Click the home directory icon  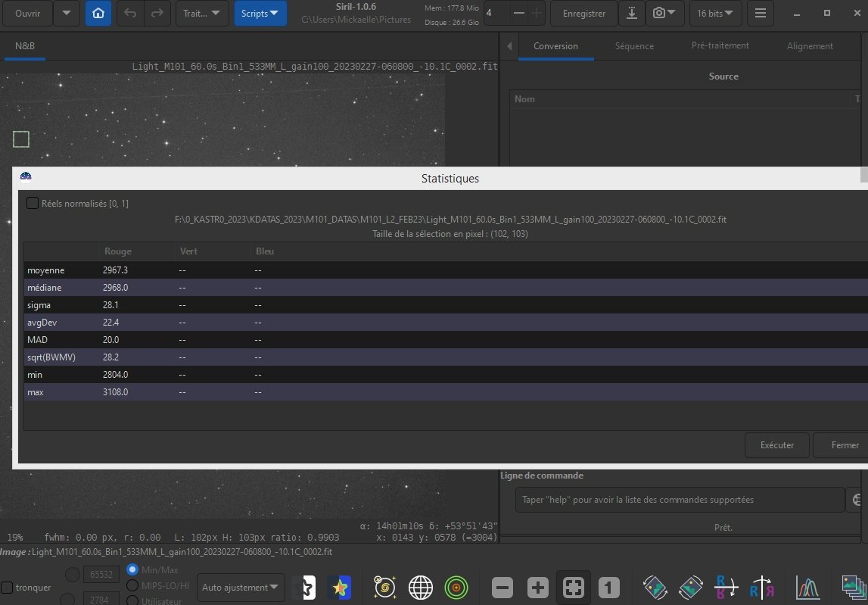point(98,14)
